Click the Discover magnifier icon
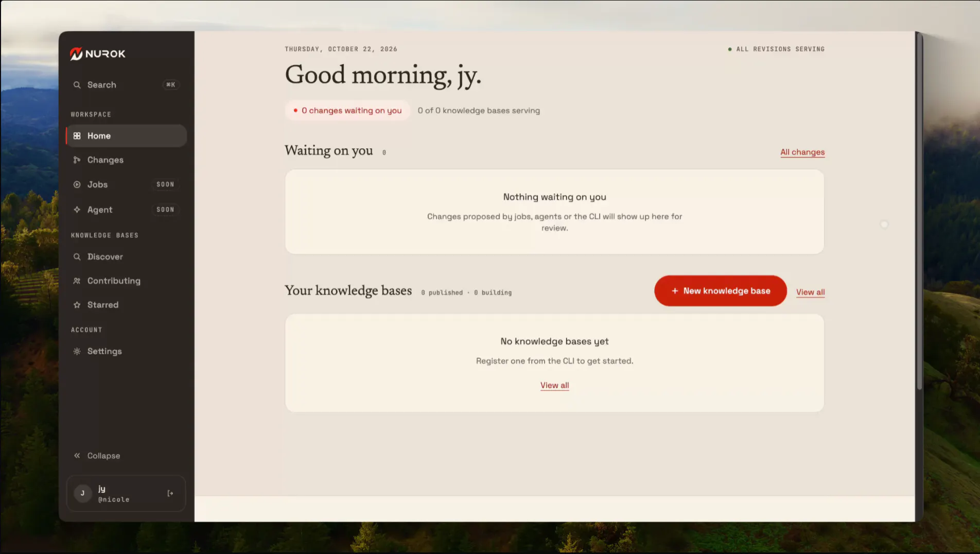The image size is (980, 554). coord(77,256)
